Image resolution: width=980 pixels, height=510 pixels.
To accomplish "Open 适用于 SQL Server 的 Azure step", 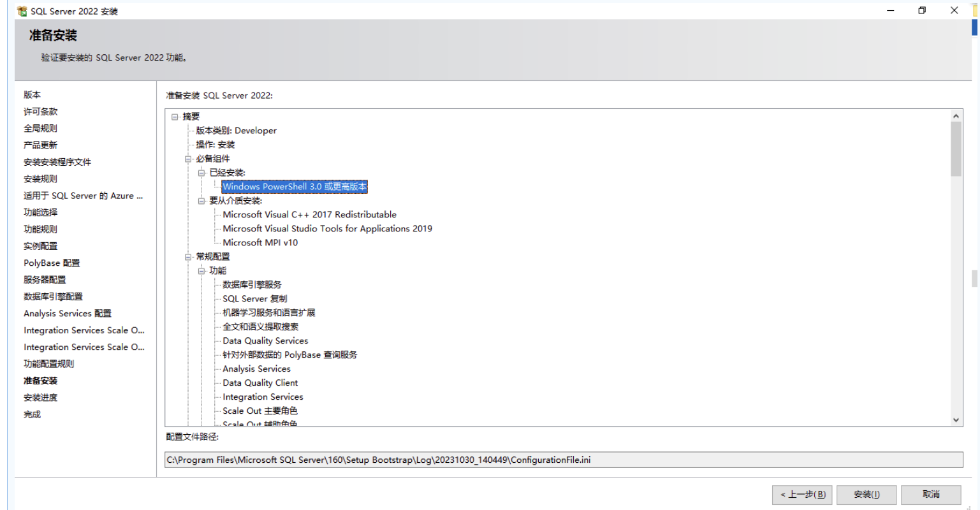I will tap(84, 196).
